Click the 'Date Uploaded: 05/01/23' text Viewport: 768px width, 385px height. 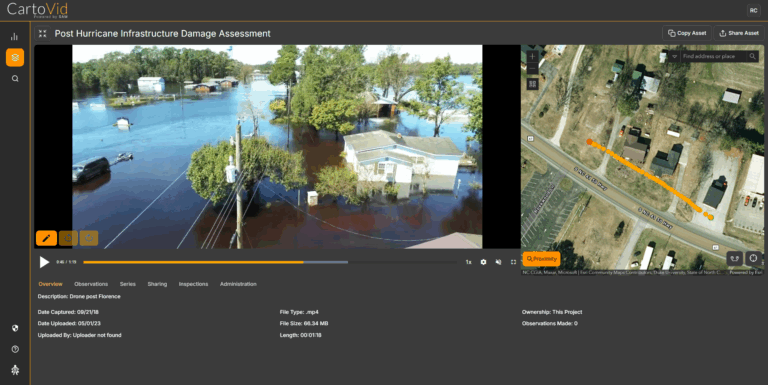click(x=69, y=323)
